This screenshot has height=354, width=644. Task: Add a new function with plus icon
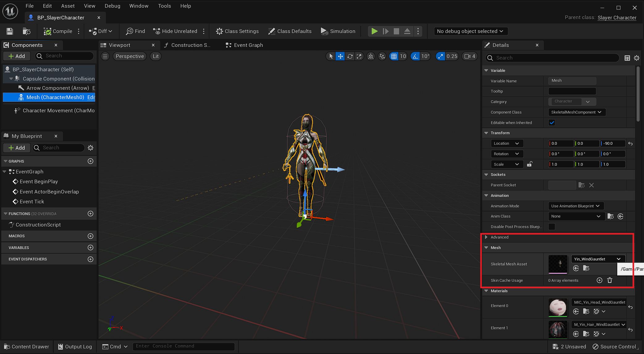click(x=90, y=214)
